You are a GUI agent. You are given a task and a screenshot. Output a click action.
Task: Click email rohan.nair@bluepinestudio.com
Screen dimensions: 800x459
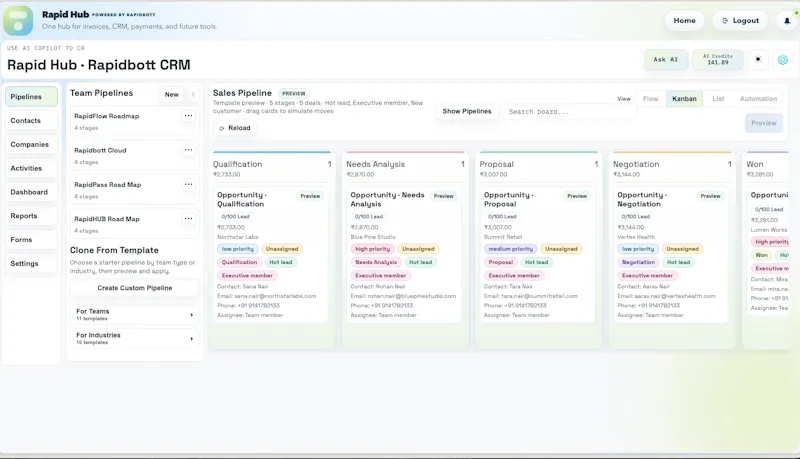click(x=412, y=296)
